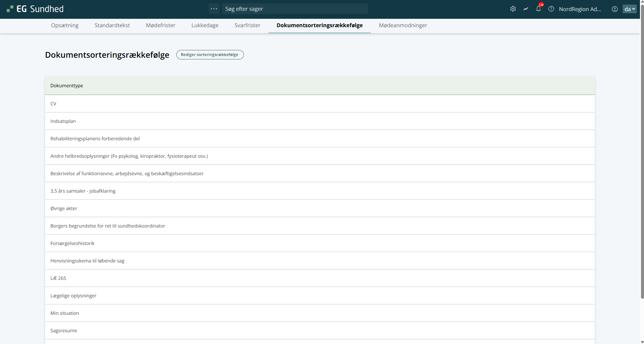
Task: Open the Mødeanmodninger tab
Action: tap(403, 26)
